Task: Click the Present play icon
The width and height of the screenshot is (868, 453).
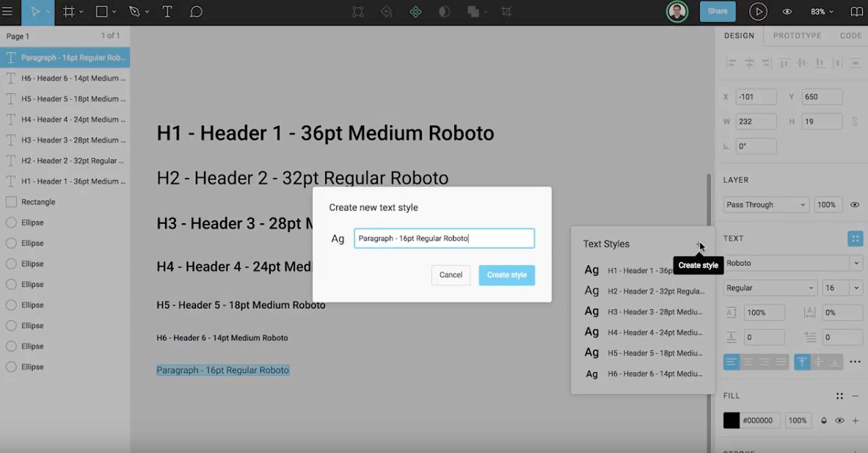Action: pyautogui.click(x=758, y=12)
